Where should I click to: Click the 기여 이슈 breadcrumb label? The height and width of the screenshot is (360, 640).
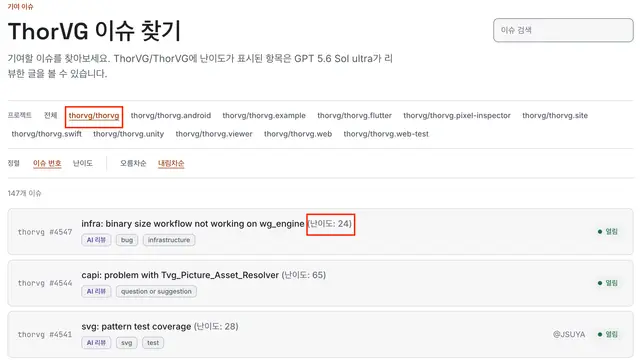click(x=20, y=7)
